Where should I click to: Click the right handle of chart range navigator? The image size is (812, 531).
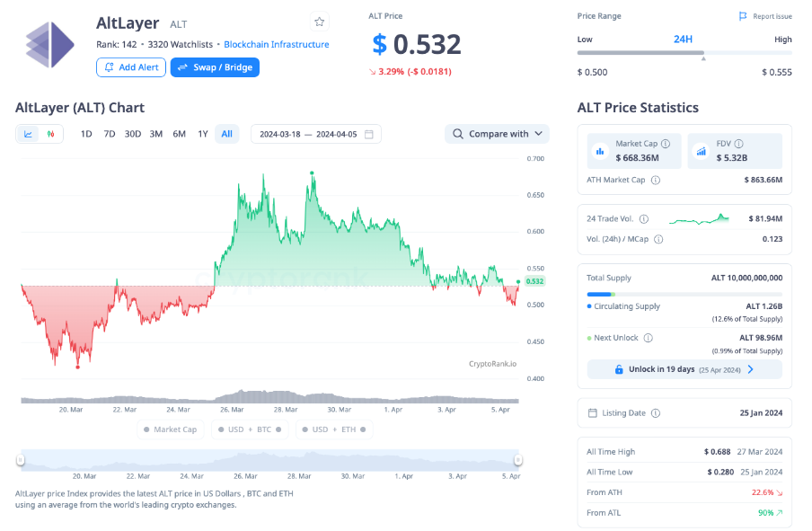(518, 459)
